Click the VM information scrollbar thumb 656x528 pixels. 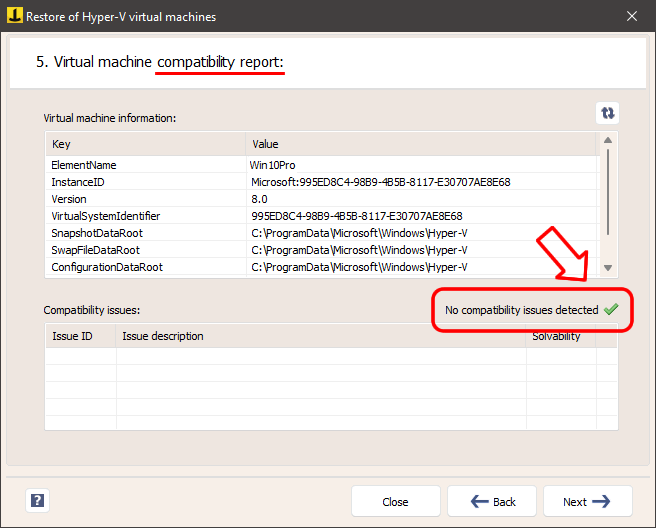click(x=608, y=192)
